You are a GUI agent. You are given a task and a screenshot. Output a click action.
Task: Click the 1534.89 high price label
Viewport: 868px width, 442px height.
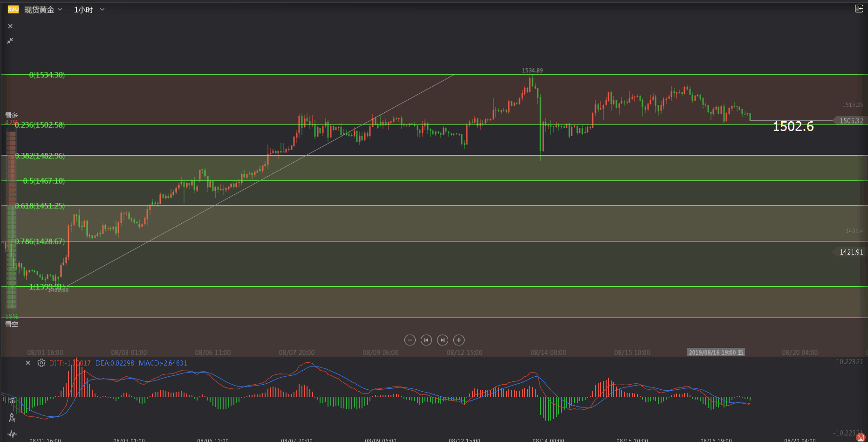(x=532, y=70)
